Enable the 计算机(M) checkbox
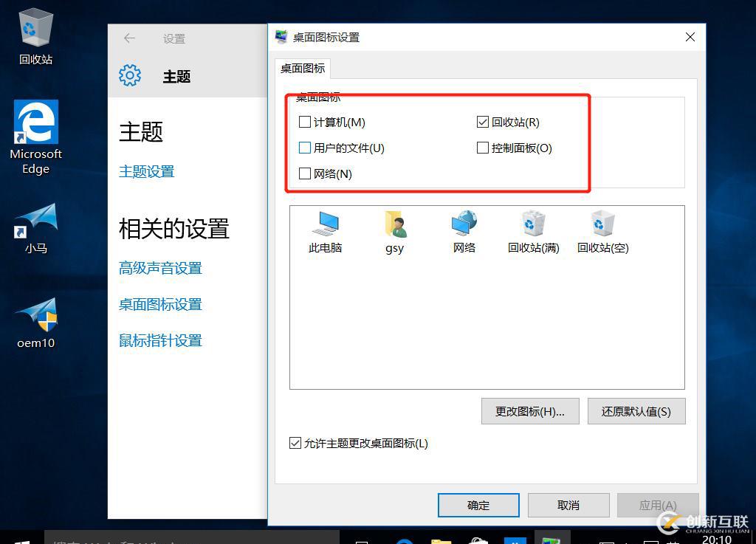The width and height of the screenshot is (756, 544). click(x=305, y=122)
